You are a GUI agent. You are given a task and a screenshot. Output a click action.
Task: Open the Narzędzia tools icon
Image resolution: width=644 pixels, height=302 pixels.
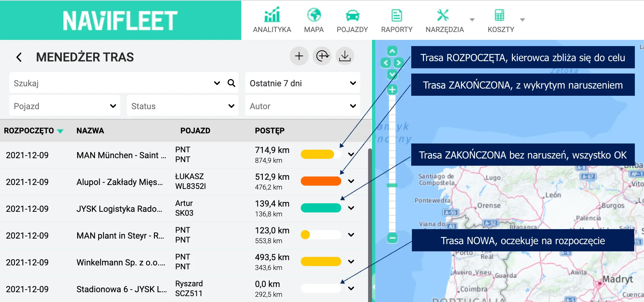click(443, 15)
